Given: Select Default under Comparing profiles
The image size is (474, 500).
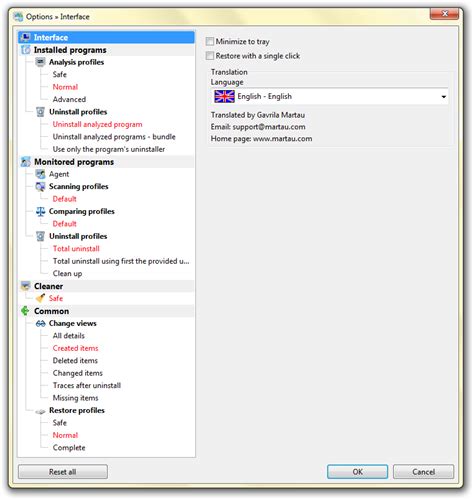Looking at the screenshot, I should tap(65, 224).
